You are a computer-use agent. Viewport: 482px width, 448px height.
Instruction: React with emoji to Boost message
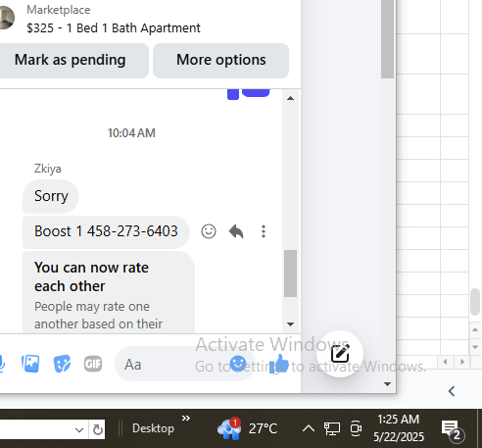(x=209, y=231)
